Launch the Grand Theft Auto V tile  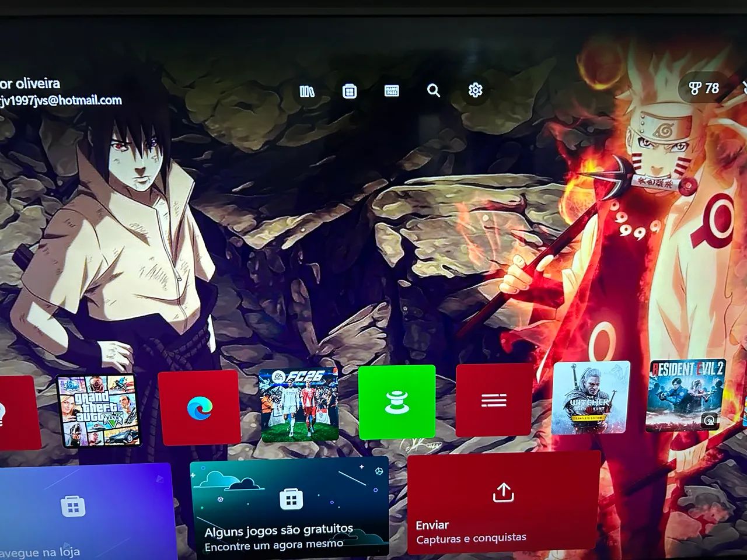click(x=98, y=411)
